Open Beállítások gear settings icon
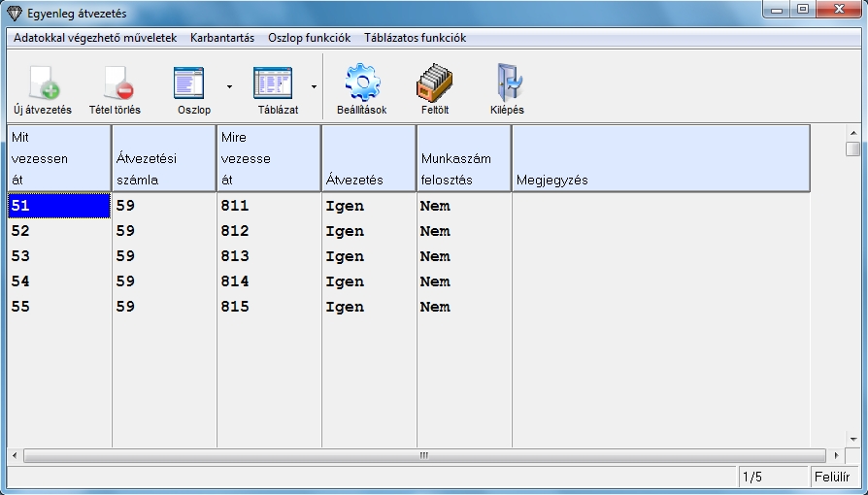Viewport: 868px width, 495px height. pos(361,84)
